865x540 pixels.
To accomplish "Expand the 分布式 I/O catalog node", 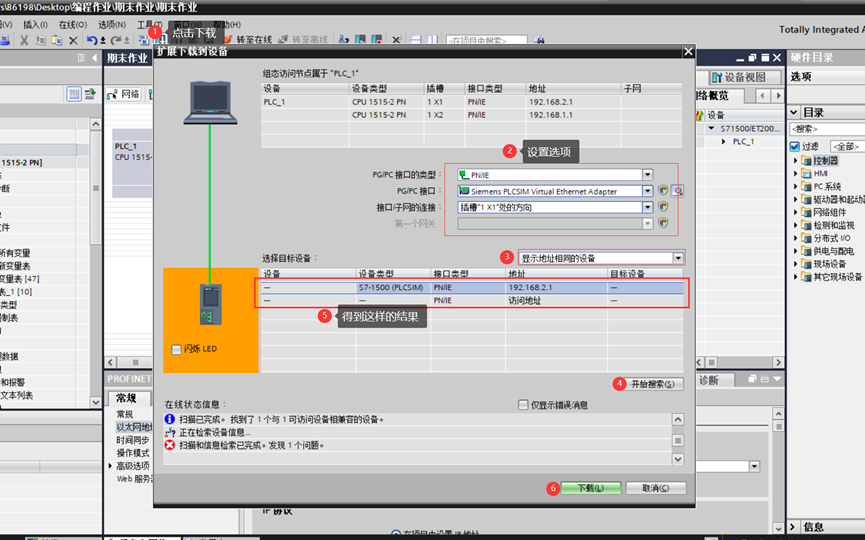I will tap(796, 238).
